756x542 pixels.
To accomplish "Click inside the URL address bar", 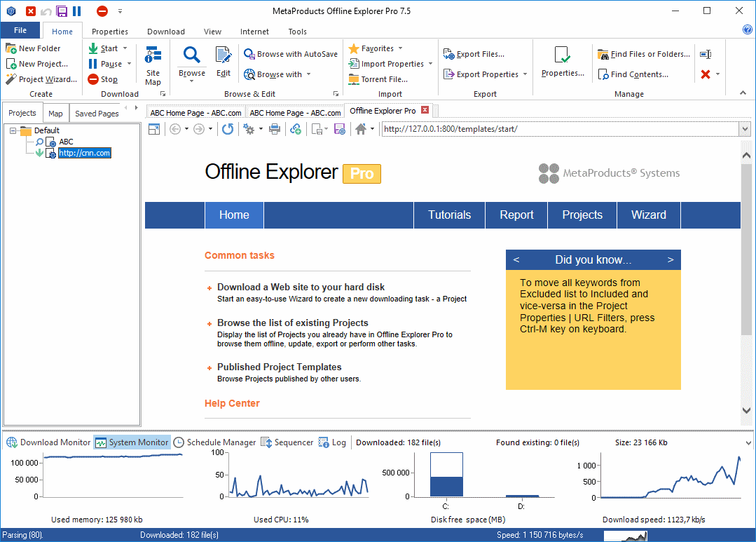I will point(525,129).
